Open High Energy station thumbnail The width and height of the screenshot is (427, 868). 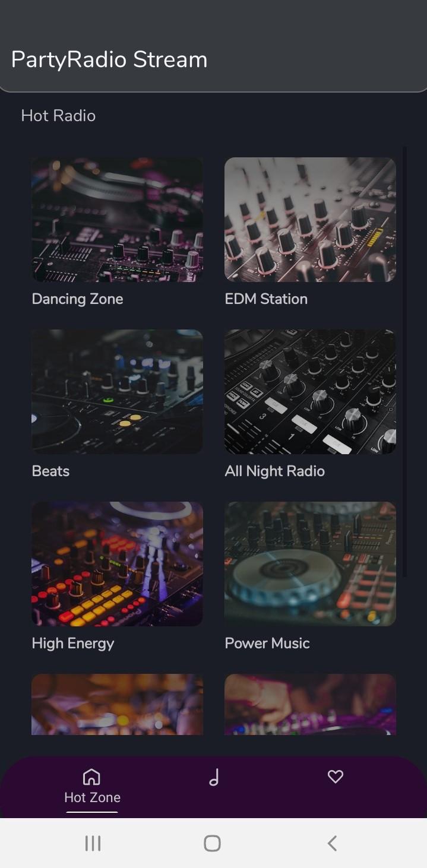(117, 564)
